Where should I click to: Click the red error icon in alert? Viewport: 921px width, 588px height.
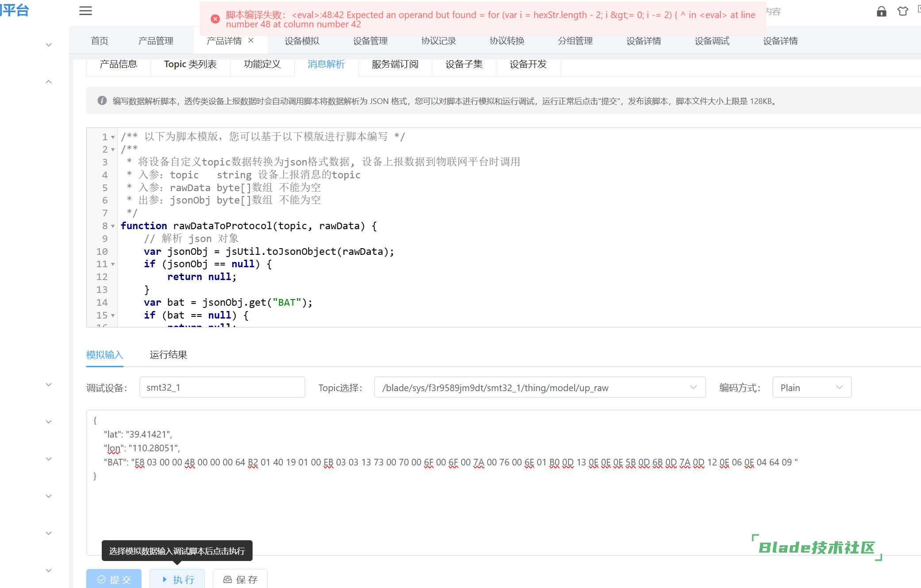215,19
